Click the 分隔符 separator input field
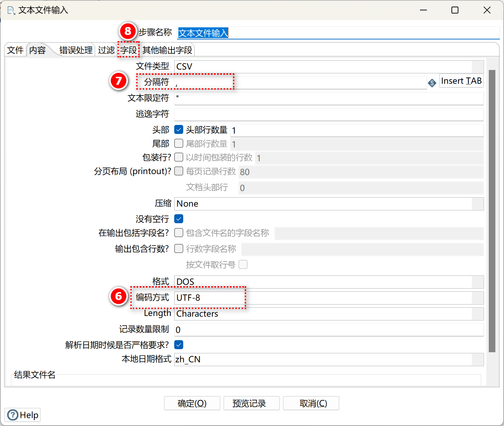Image resolution: width=504 pixels, height=426 pixels. (300, 83)
